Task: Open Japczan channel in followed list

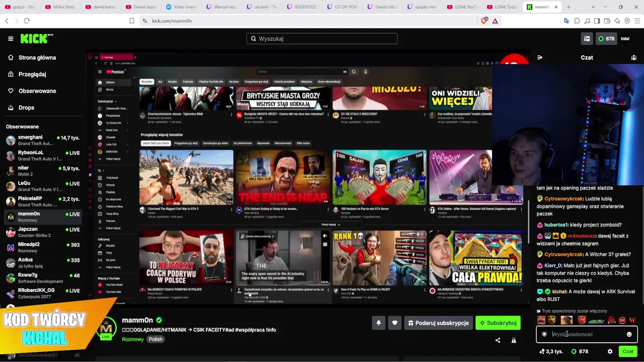Action: (x=43, y=232)
